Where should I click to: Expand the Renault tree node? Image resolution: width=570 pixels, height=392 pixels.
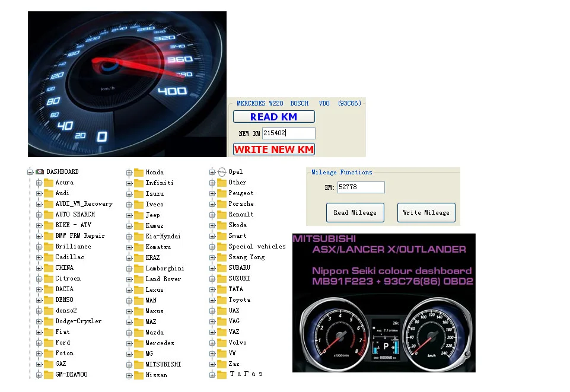(212, 215)
